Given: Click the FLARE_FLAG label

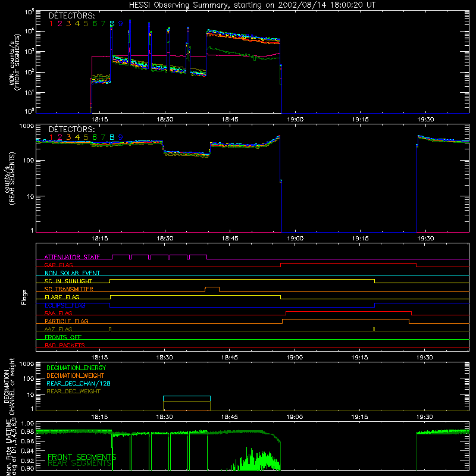Looking at the screenshot, I should click(x=62, y=297).
